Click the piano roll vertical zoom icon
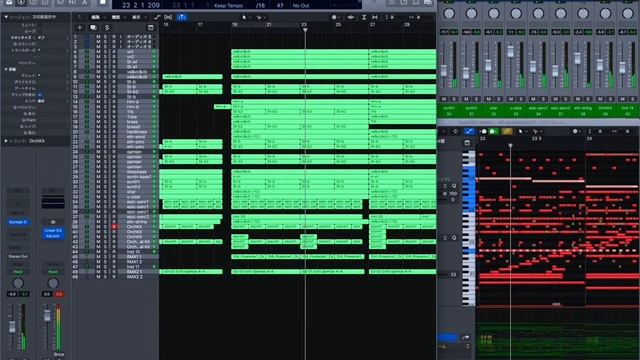 coord(589,131)
